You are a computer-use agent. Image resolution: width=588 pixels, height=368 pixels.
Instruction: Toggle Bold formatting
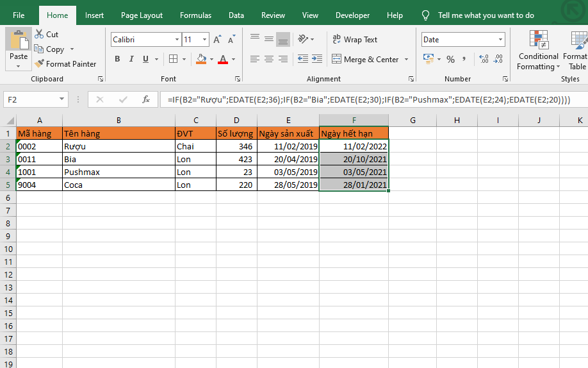[x=117, y=59]
